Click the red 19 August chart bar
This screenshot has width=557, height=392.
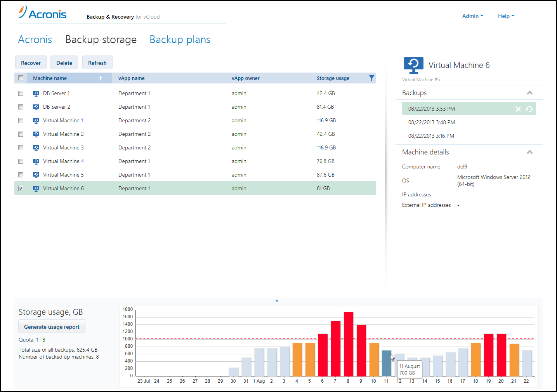tap(489, 355)
